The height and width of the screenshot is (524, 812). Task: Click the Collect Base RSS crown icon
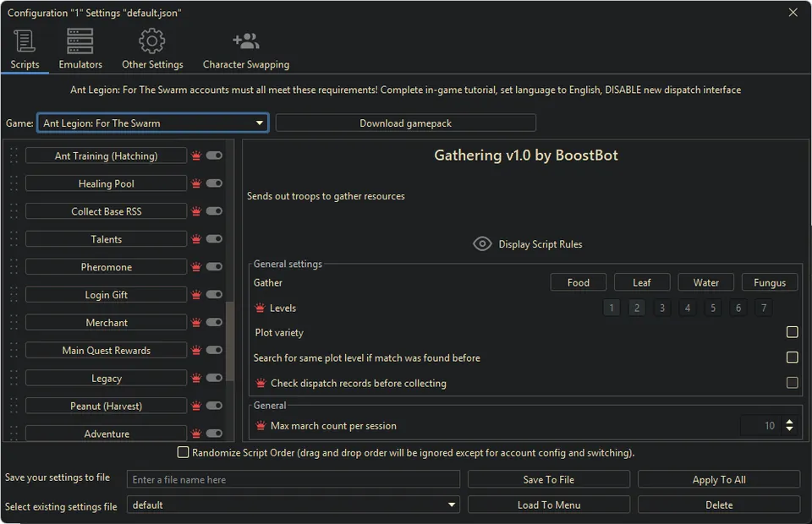(196, 211)
